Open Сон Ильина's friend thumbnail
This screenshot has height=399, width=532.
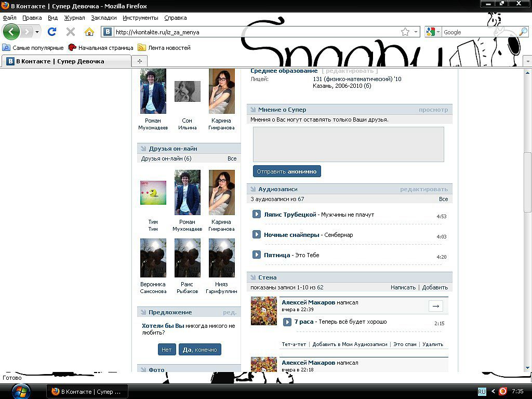point(187,91)
